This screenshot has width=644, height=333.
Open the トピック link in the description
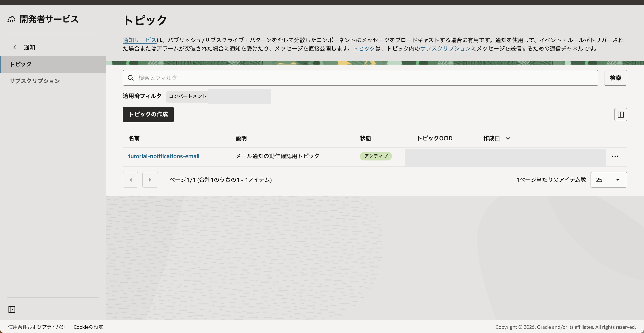(x=364, y=48)
